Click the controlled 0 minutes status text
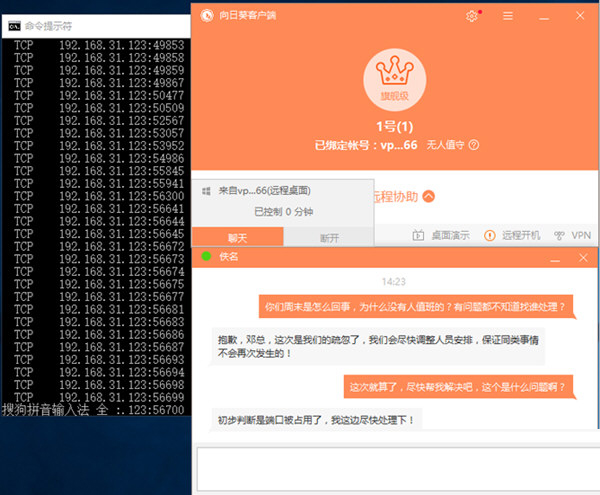Viewport: 600px width, 495px height. pos(284,212)
